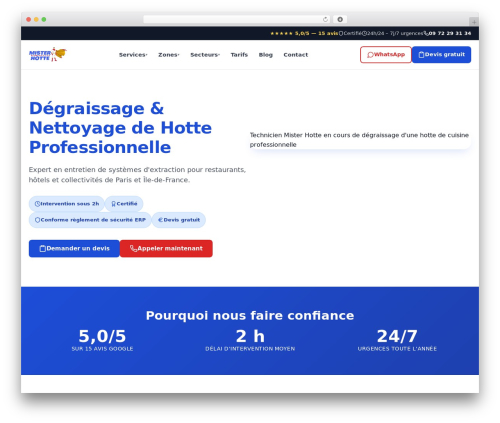Expand the Services dropdown menu

pyautogui.click(x=133, y=55)
